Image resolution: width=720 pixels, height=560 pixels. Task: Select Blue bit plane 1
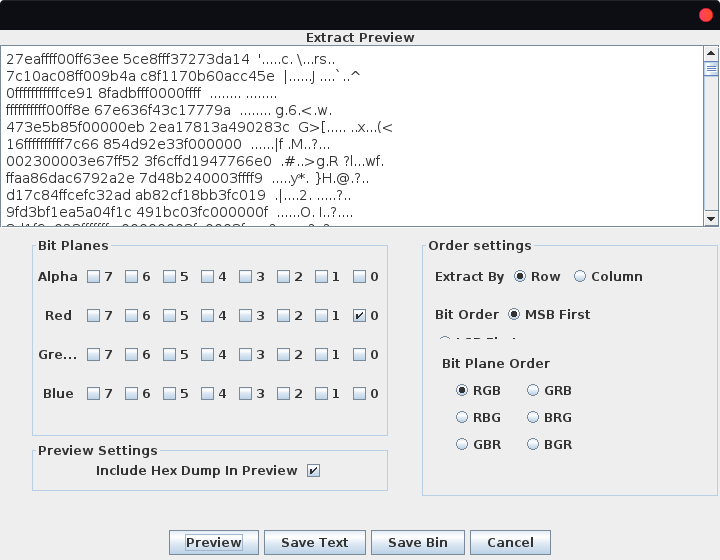[321, 393]
